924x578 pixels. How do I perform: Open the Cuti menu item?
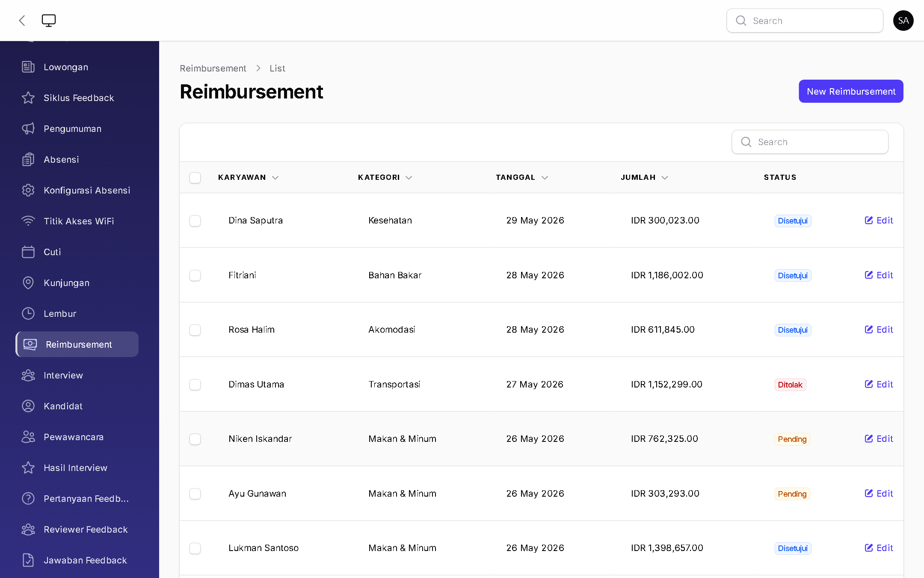point(77,252)
